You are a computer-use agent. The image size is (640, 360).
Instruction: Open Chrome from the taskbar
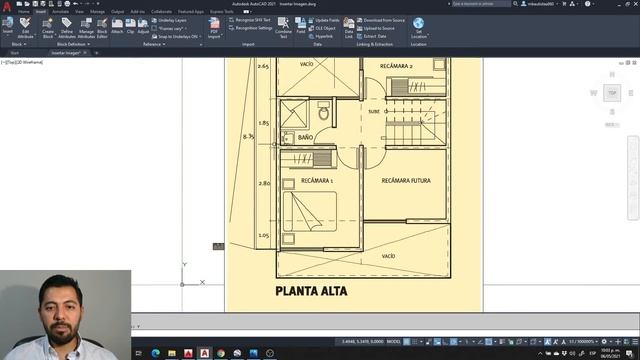[221, 353]
